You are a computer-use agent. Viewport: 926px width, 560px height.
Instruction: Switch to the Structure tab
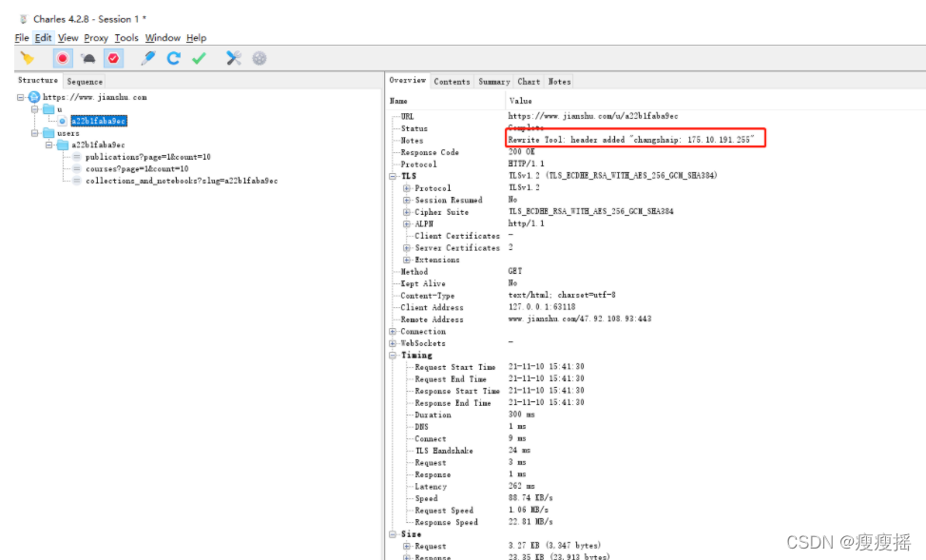coord(38,80)
